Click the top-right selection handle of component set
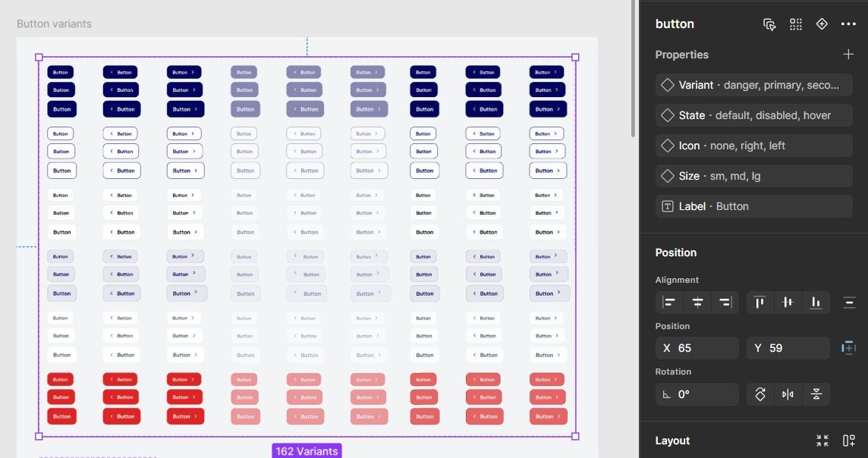 (x=576, y=57)
